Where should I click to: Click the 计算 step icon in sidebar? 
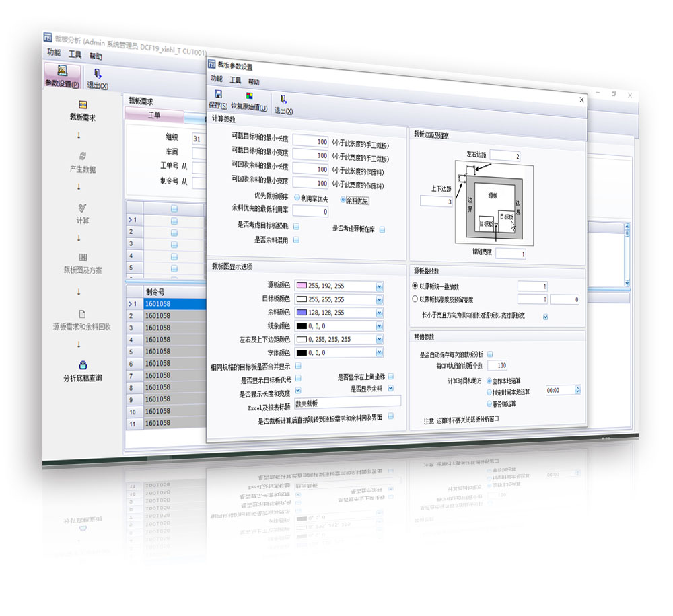82,208
